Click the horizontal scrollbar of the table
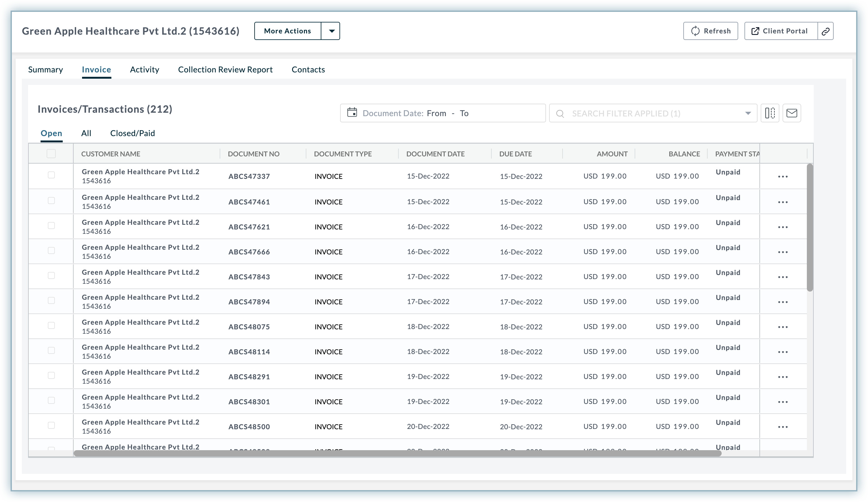Screen dimensions: 868x502 coord(397,453)
